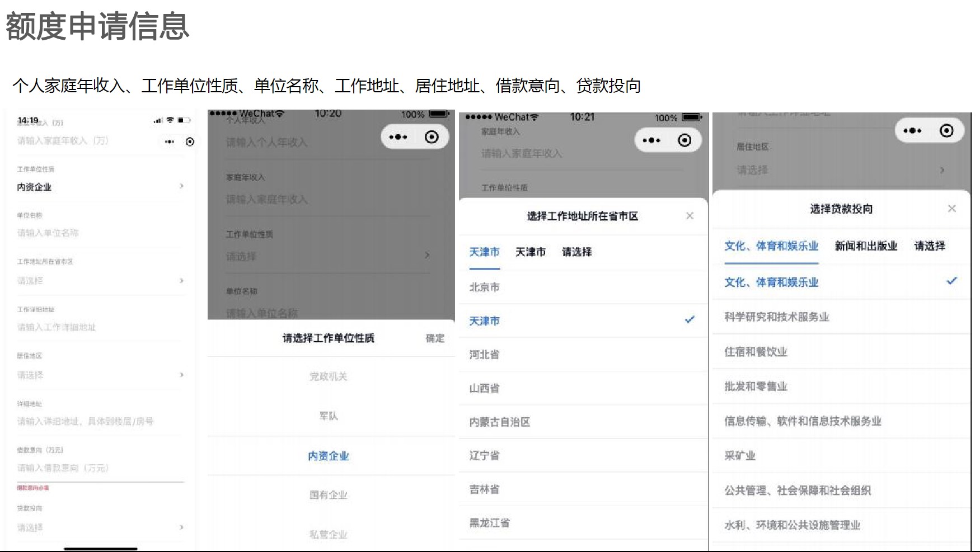Select 河北省 in the province list
Screen dimensions: 980x552
(x=583, y=355)
